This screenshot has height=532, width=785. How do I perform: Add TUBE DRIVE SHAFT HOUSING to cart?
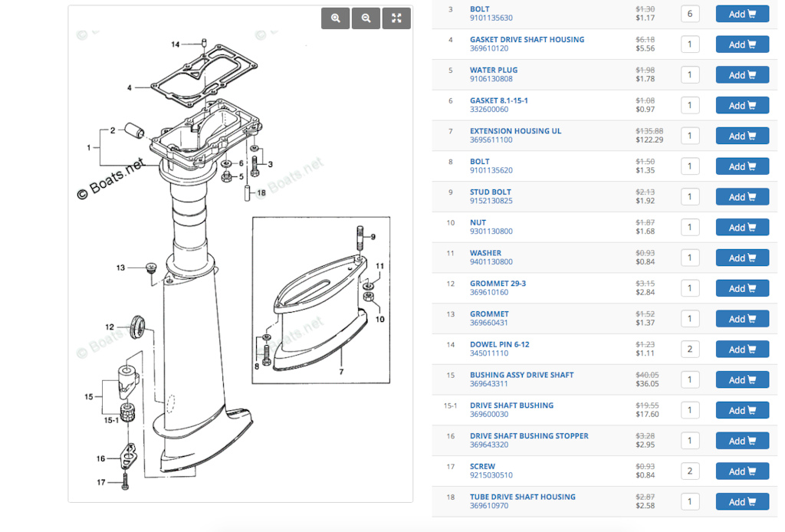pyautogui.click(x=741, y=502)
